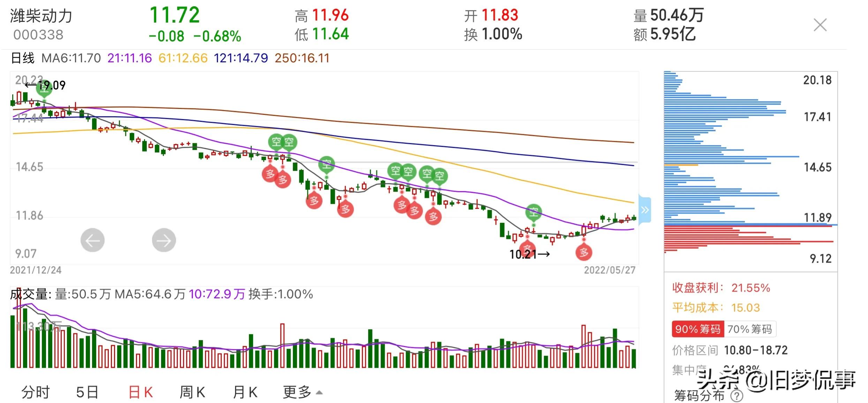Go to next candles with right arrow

pos(164,240)
